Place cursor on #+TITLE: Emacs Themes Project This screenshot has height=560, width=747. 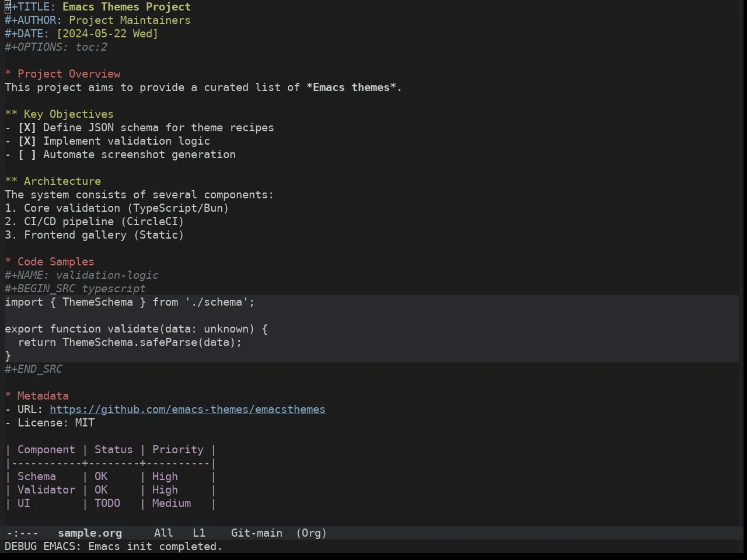pos(97,7)
